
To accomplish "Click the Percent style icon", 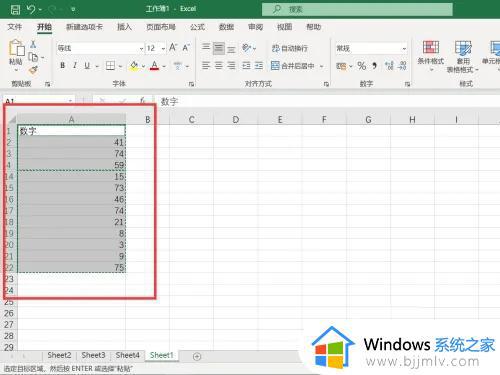I will pyautogui.click(x=362, y=66).
